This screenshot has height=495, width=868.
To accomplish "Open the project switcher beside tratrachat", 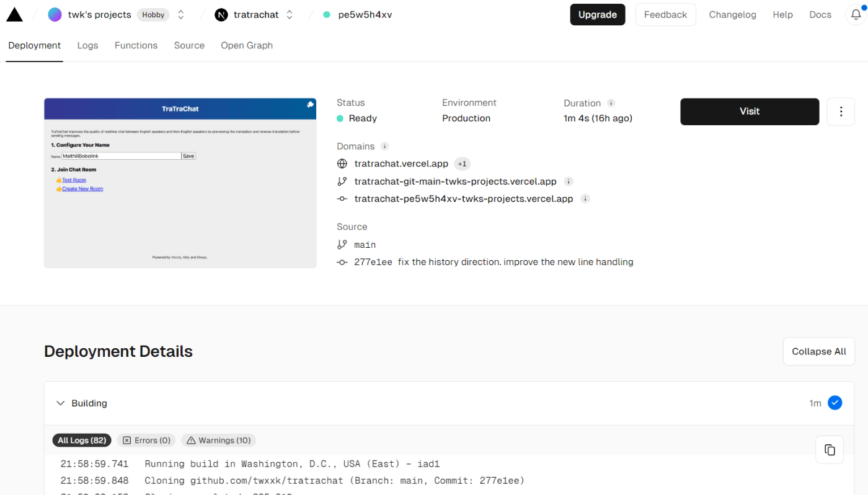I will [x=290, y=15].
